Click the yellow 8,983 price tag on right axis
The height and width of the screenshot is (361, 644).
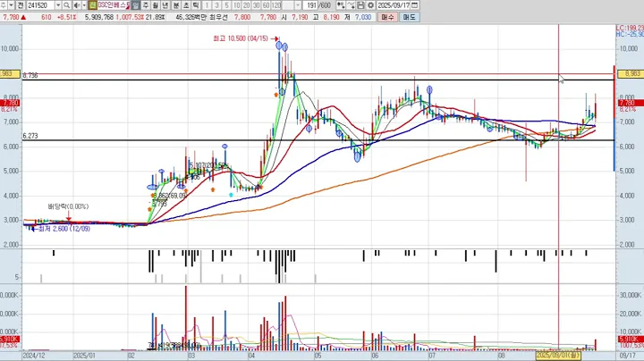point(631,74)
